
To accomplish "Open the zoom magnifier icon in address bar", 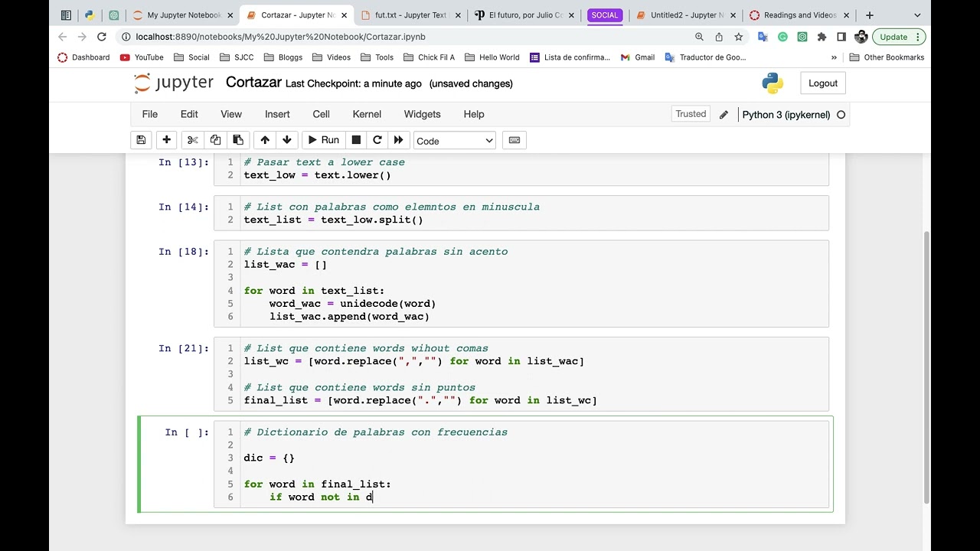I will (699, 37).
